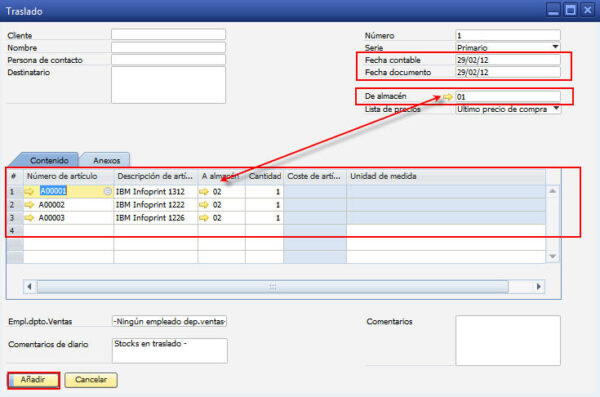Click quantity cell in A00003 row
The height and width of the screenshot is (397, 600).
(264, 218)
